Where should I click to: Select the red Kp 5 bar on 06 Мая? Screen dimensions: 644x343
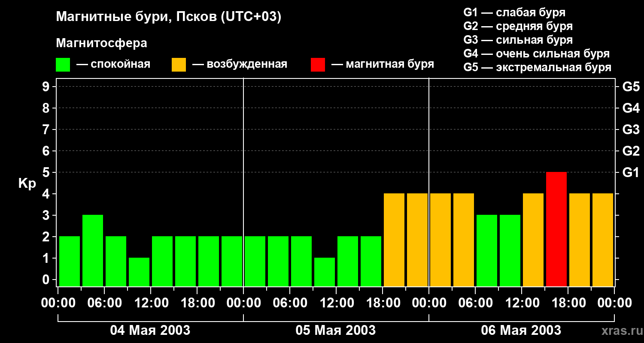pyautogui.click(x=556, y=229)
